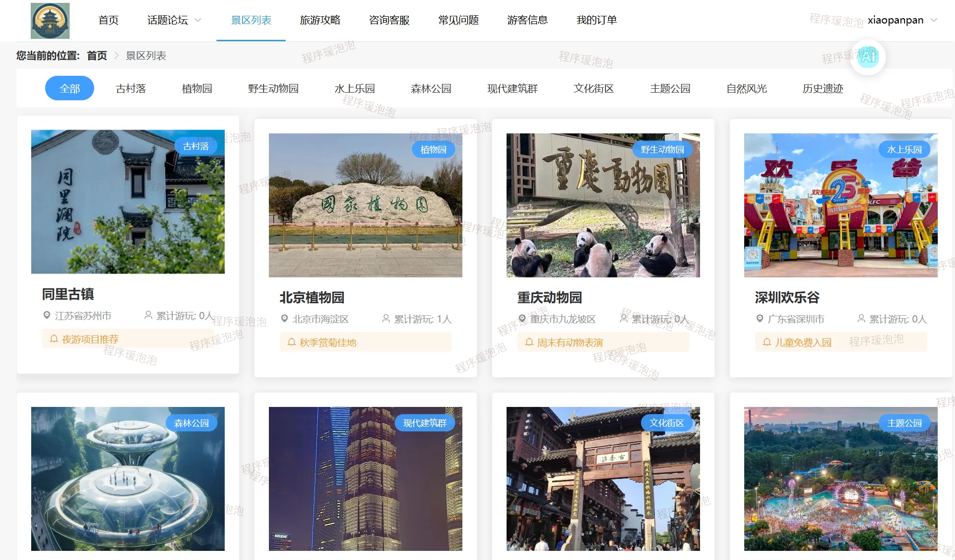955x560 pixels.
Task: Click visitor count icon on 深圳欢乐谷 card
Action: (x=861, y=319)
